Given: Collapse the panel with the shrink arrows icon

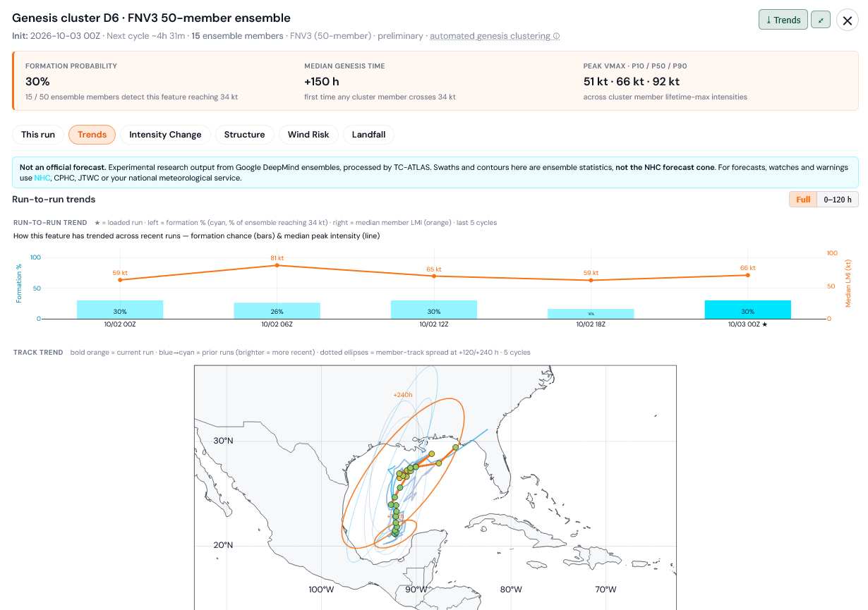Looking at the screenshot, I should coord(821,20).
